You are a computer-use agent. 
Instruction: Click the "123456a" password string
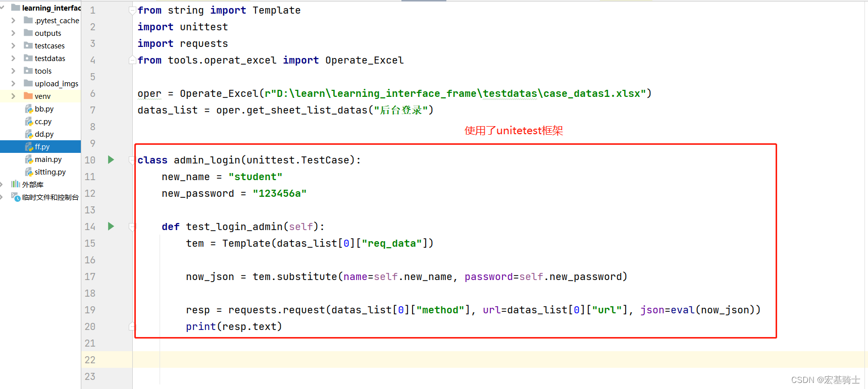(x=280, y=193)
